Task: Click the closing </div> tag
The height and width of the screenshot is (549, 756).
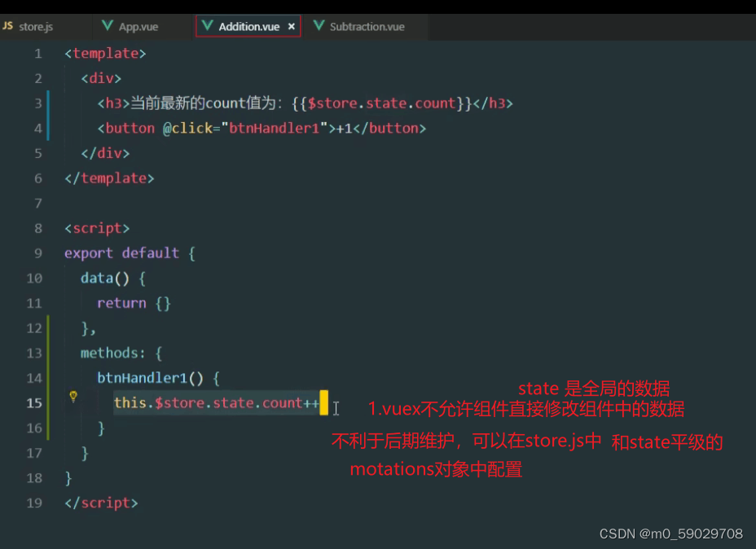Action: [x=106, y=153]
